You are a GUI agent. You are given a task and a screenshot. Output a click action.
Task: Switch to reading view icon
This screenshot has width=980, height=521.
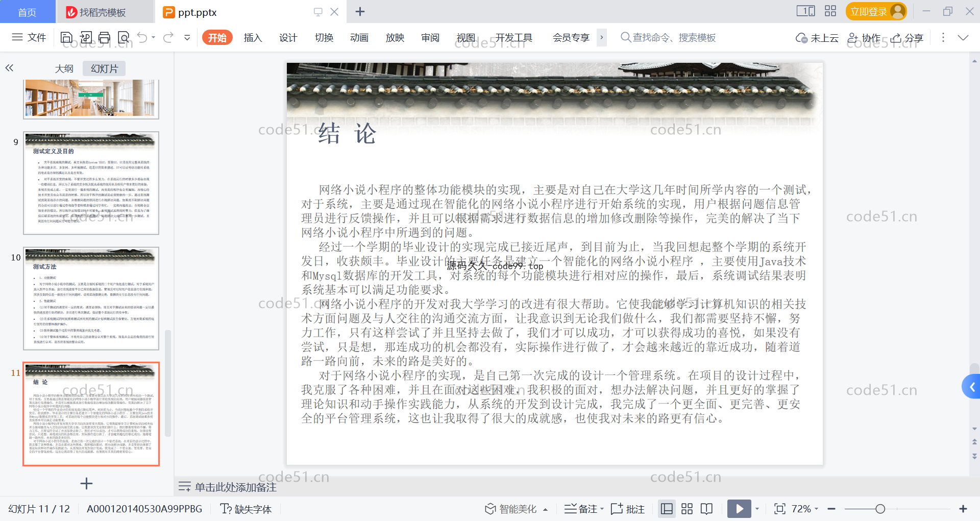pyautogui.click(x=706, y=509)
